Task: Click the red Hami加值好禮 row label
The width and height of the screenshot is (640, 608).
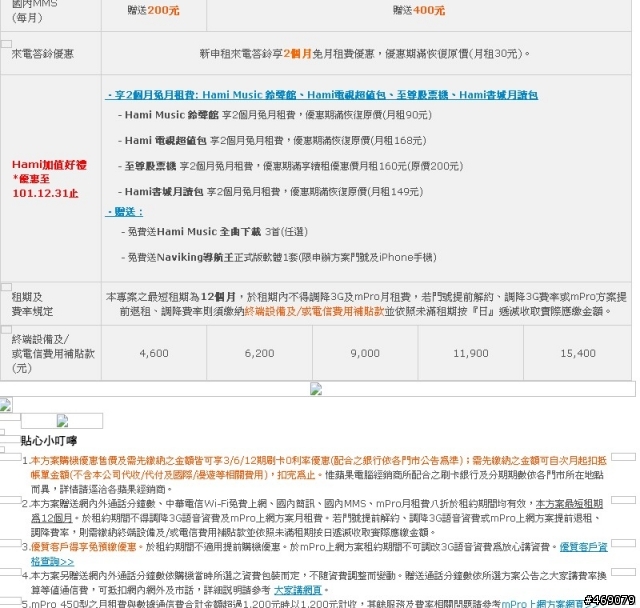Action: [x=49, y=179]
